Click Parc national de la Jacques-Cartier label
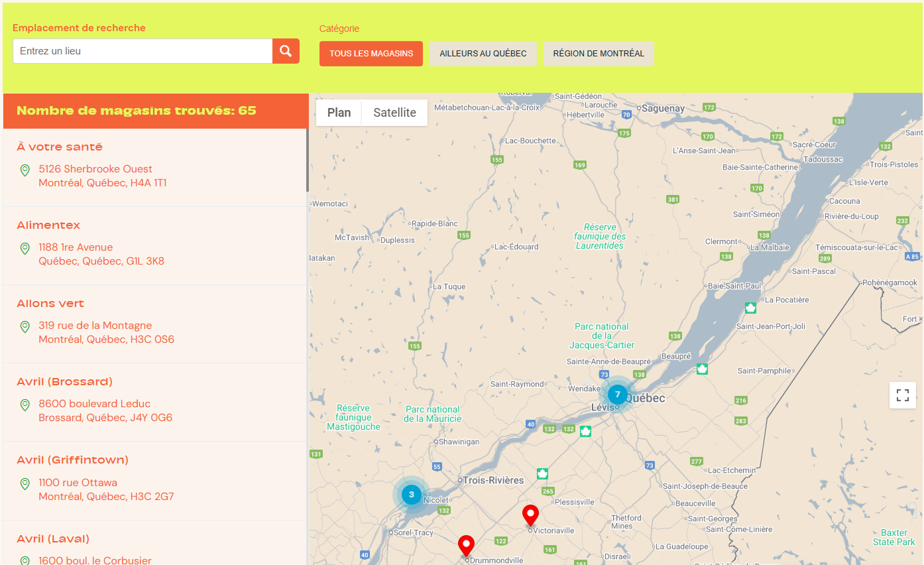The width and height of the screenshot is (924, 565). tap(602, 336)
